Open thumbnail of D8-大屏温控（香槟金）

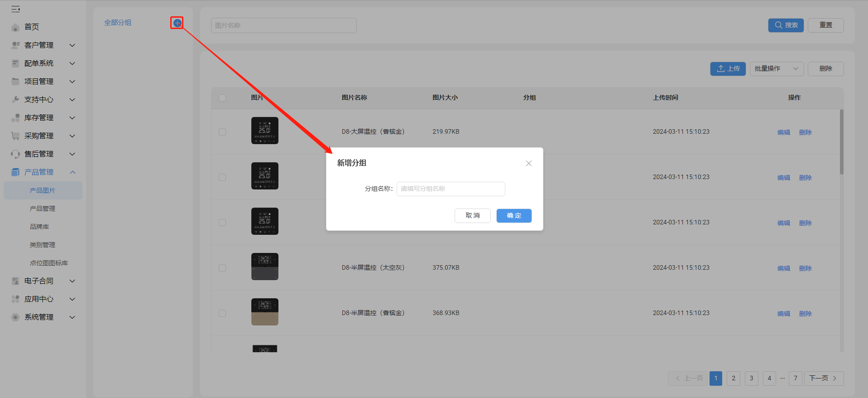click(265, 131)
